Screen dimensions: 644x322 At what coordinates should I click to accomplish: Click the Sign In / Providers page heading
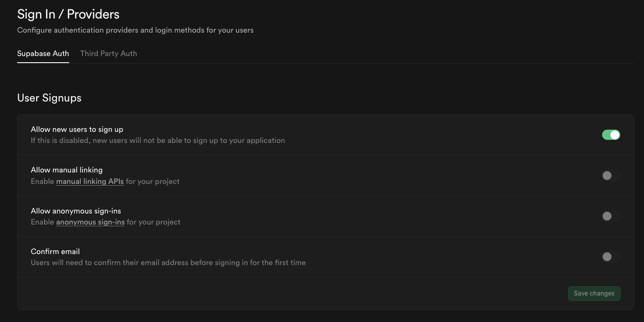click(68, 14)
